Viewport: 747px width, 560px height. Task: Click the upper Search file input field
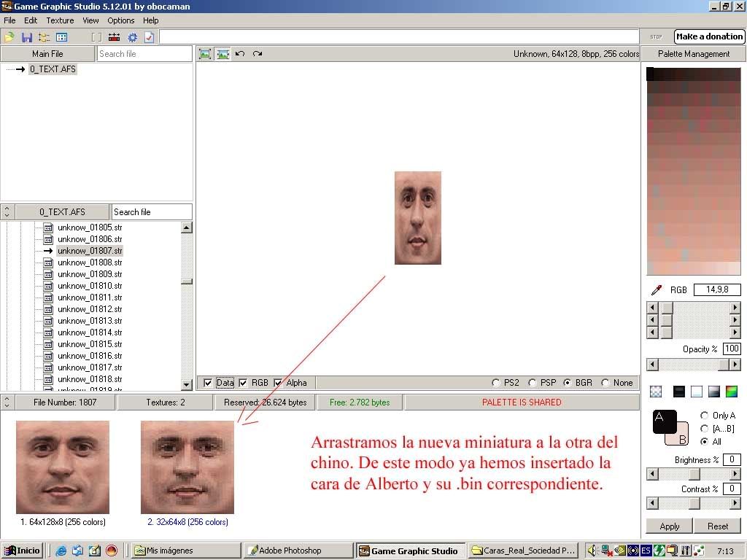tap(144, 54)
